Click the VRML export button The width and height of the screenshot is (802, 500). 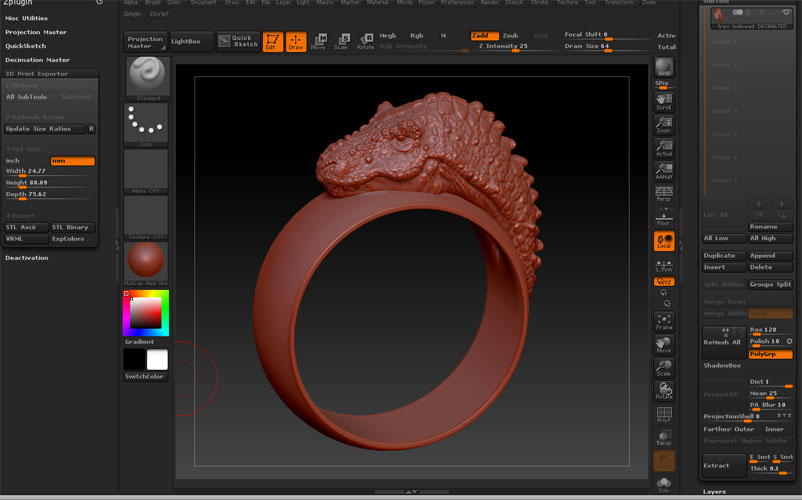pyautogui.click(x=26, y=239)
